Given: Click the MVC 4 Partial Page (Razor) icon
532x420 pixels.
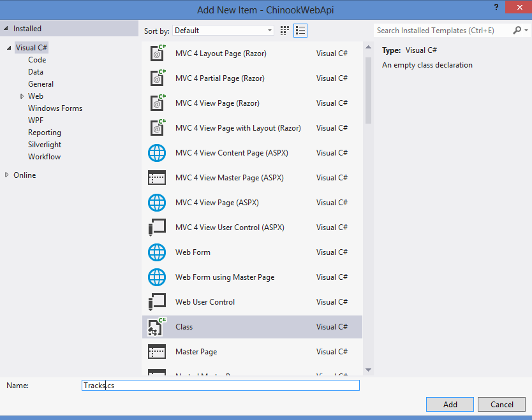Looking at the screenshot, I should click(x=158, y=78).
